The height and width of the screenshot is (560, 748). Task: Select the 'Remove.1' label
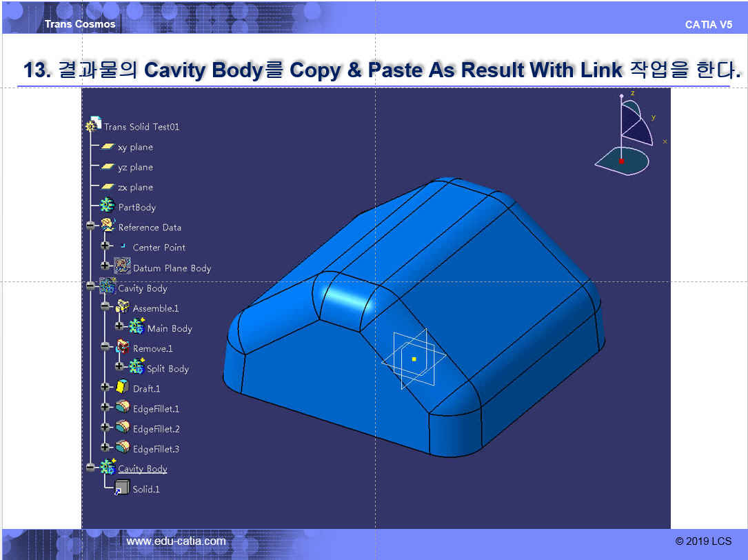pos(152,348)
